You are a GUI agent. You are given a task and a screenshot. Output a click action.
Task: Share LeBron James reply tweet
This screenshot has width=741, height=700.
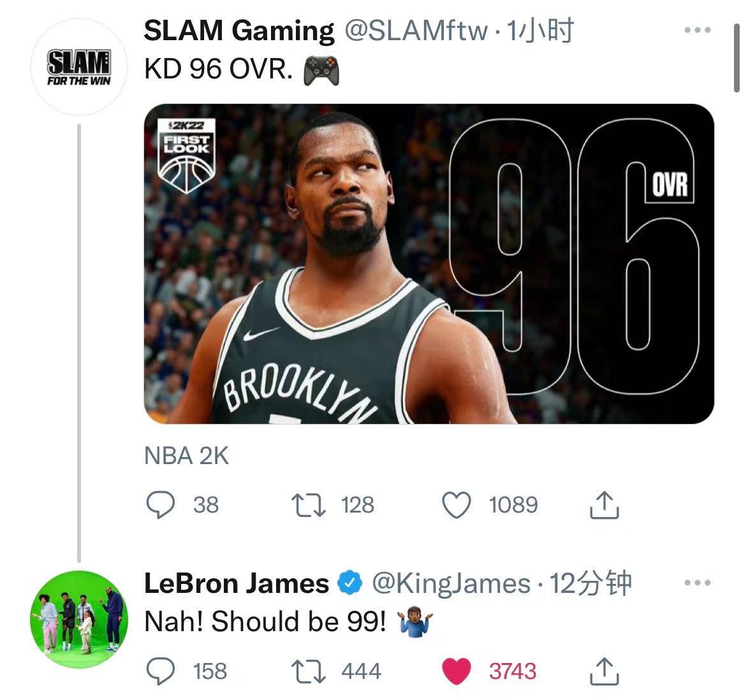click(x=604, y=671)
